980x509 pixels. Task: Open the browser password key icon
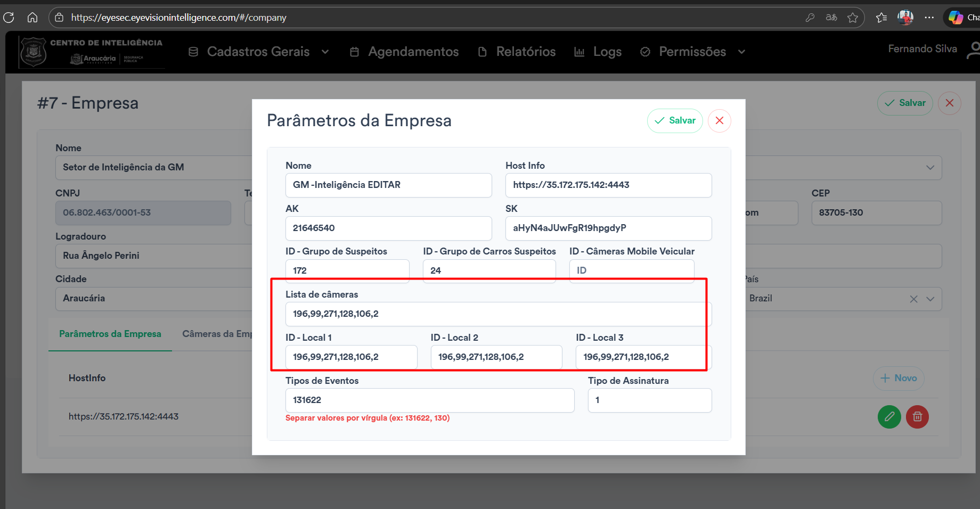810,18
